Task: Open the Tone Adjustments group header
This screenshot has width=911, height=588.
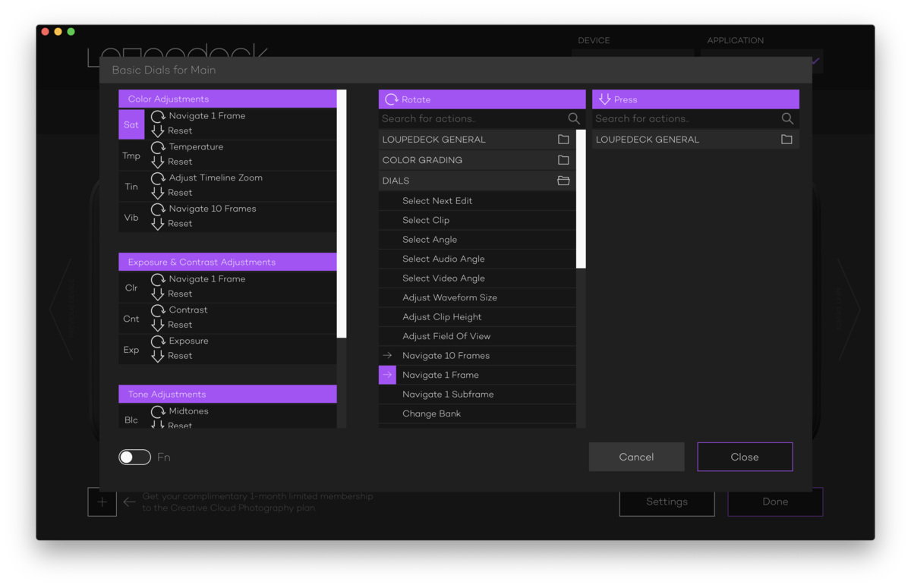Action: click(228, 394)
